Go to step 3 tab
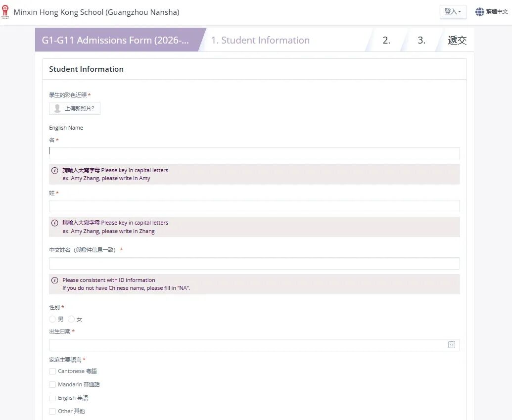 421,41
